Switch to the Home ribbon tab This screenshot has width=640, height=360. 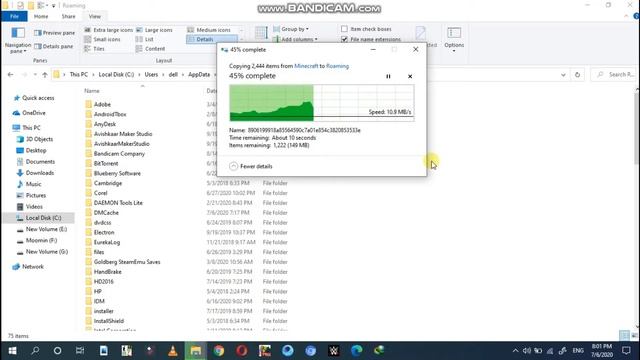point(41,16)
